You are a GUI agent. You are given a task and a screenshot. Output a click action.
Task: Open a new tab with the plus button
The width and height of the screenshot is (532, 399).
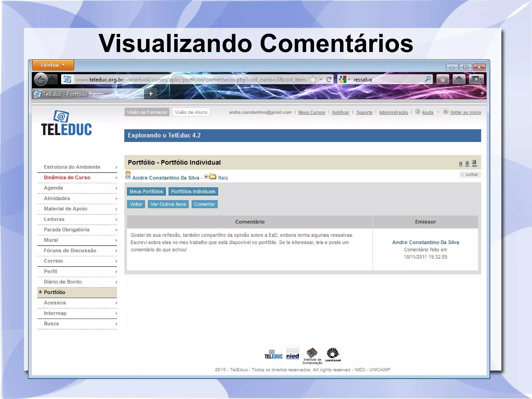tap(151, 94)
